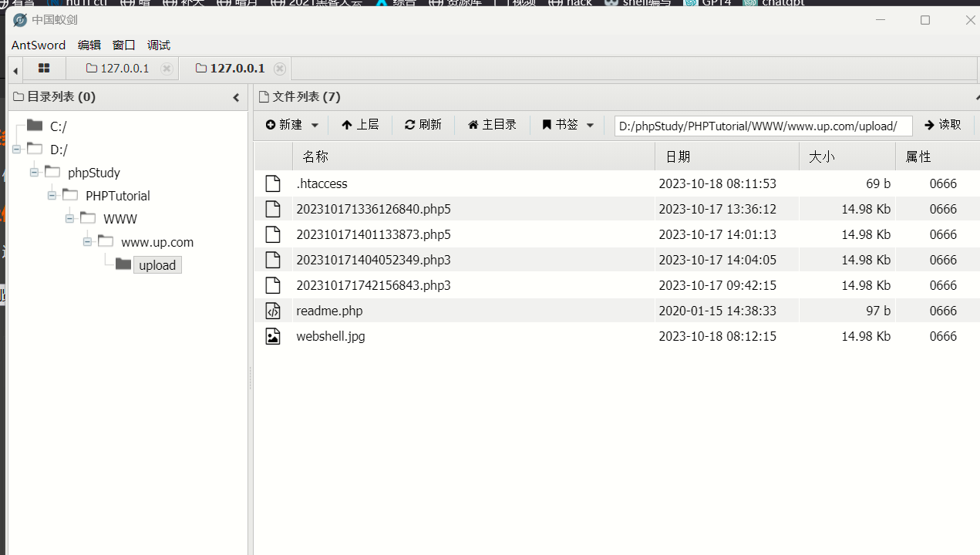Collapse the D:/ drive tree node

16,150
